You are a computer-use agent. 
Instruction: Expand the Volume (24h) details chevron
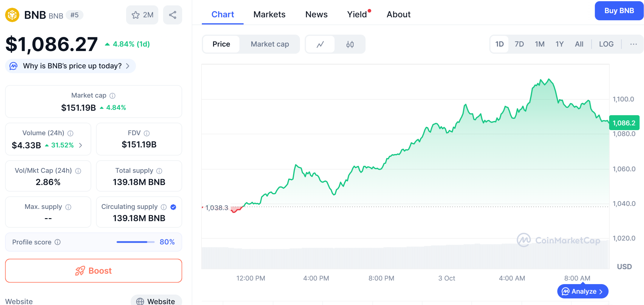tap(80, 145)
